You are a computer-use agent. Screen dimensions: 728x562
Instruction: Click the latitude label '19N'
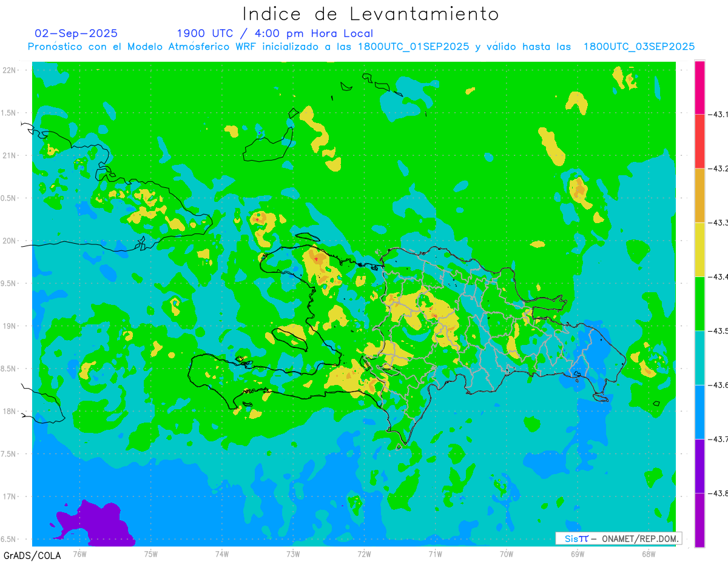pyautogui.click(x=9, y=326)
